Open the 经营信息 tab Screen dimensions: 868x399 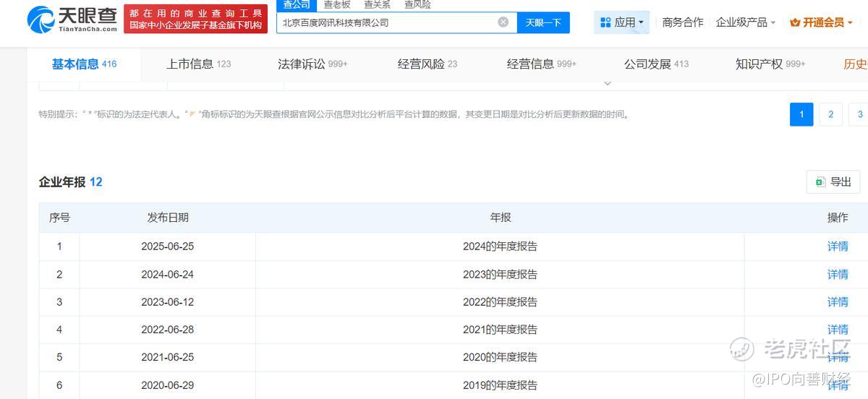coord(542,64)
